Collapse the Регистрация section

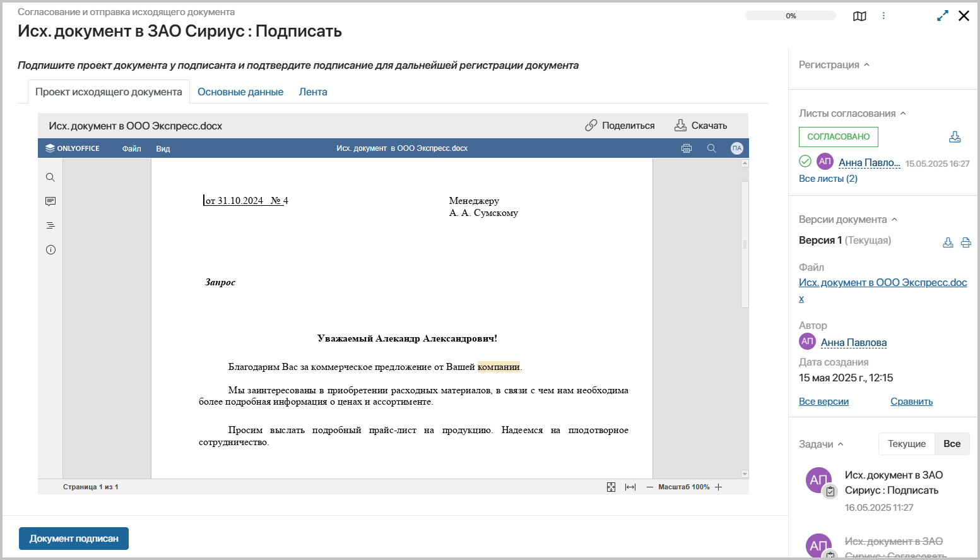click(834, 64)
